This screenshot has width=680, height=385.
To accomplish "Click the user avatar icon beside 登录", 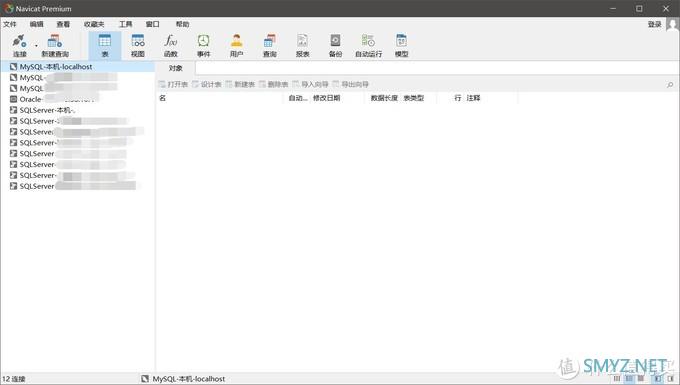I will (x=673, y=25).
